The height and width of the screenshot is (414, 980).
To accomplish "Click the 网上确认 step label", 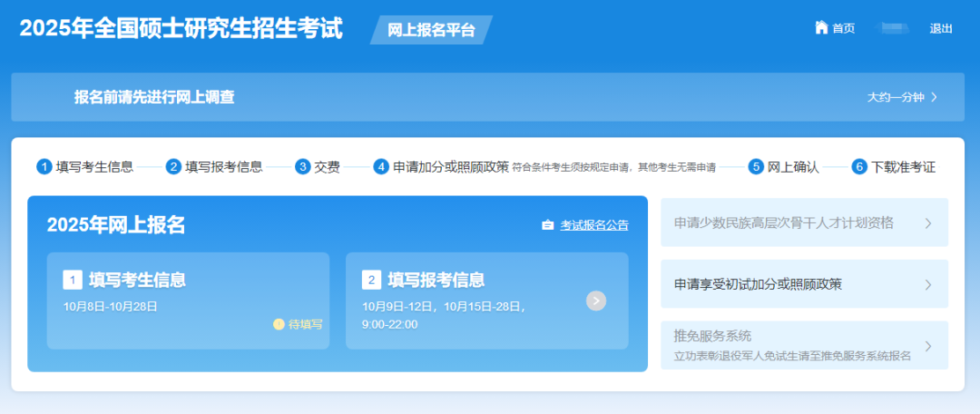I will point(793,167).
